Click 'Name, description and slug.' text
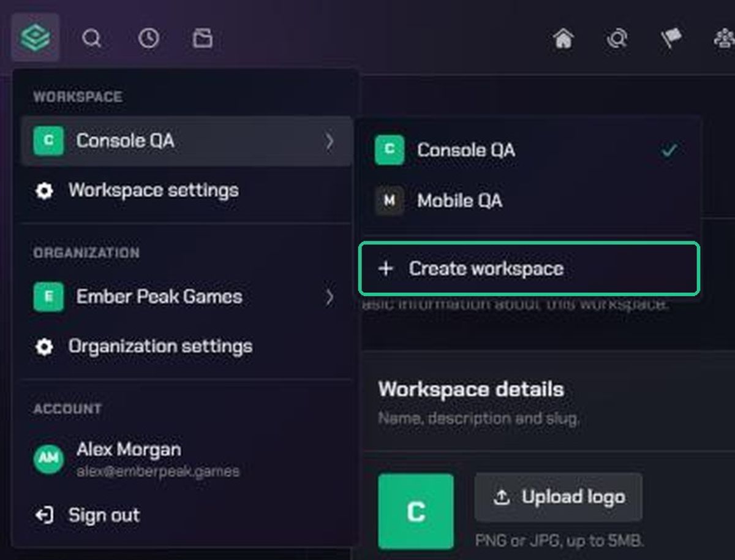This screenshot has width=735, height=560. [478, 418]
